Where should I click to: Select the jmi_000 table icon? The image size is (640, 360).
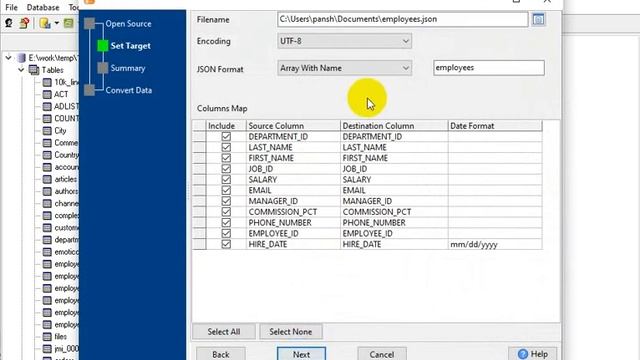pos(47,349)
